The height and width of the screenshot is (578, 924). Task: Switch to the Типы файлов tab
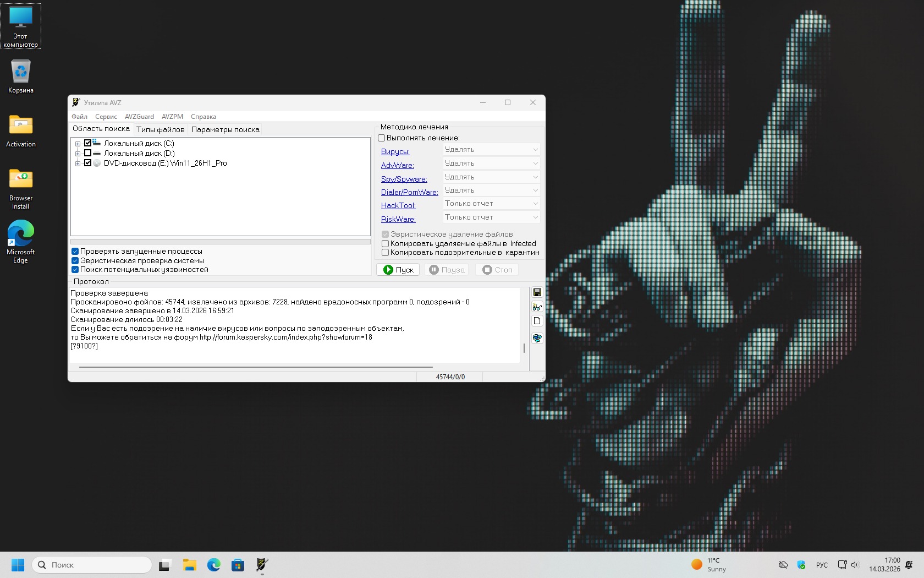[160, 130]
